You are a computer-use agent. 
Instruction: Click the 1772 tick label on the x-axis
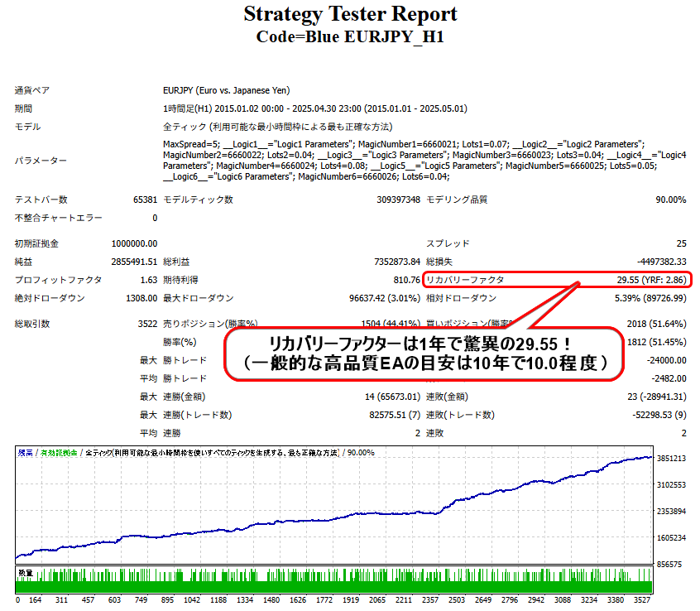[x=324, y=600]
